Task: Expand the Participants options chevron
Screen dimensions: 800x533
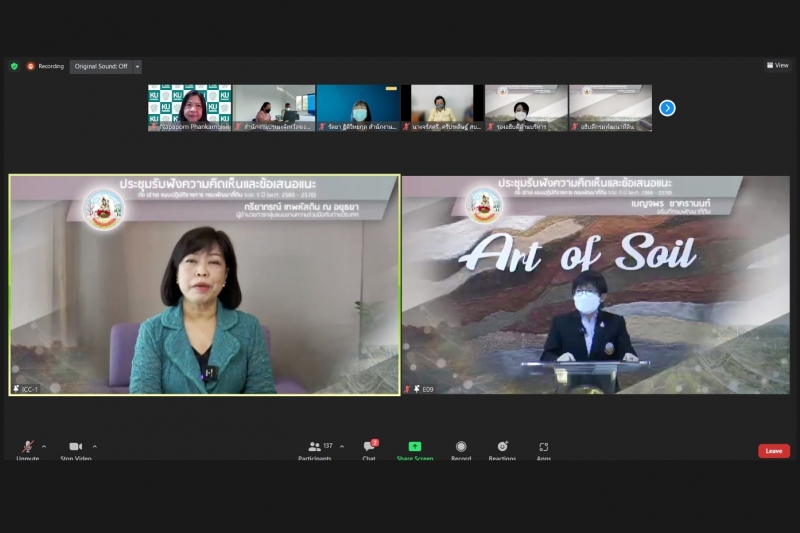Action: [342, 447]
